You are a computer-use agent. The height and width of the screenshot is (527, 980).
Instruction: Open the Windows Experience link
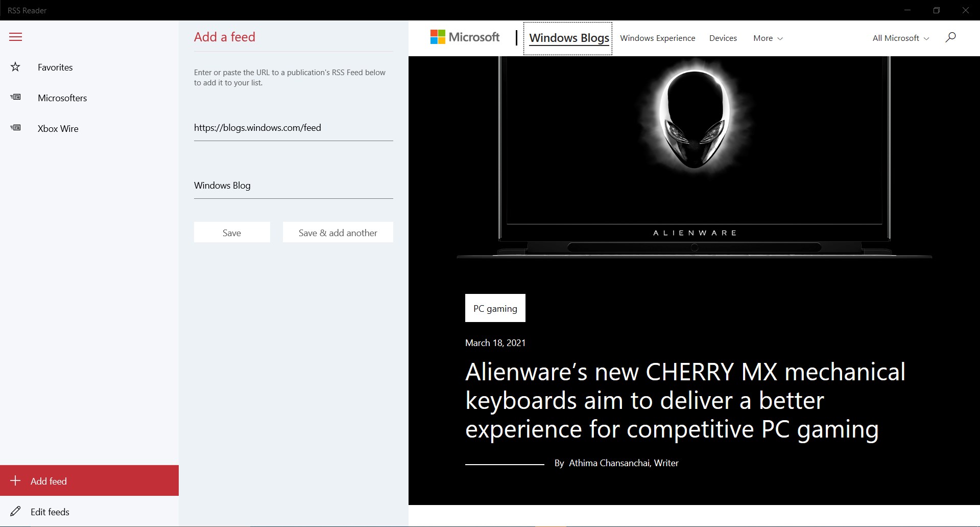click(x=658, y=38)
